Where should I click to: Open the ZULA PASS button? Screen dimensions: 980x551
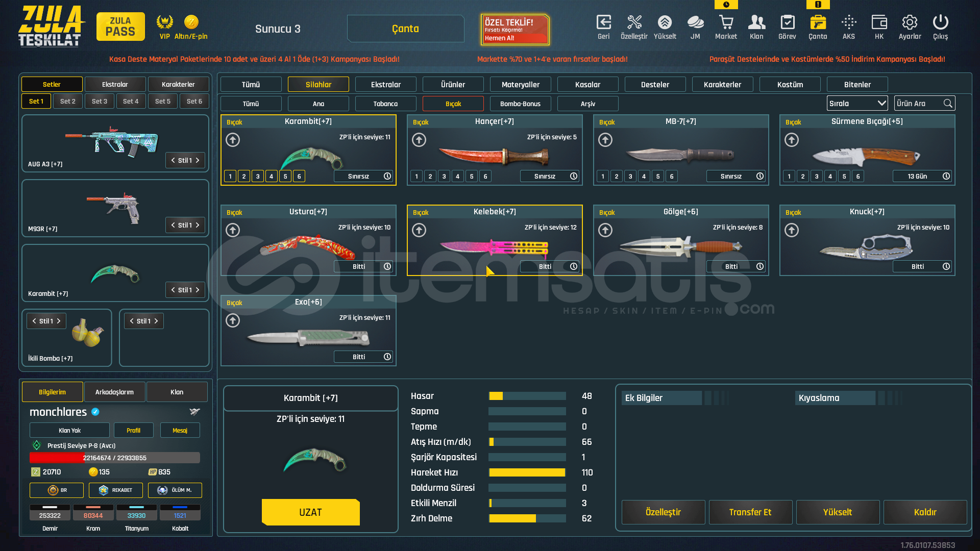click(120, 27)
